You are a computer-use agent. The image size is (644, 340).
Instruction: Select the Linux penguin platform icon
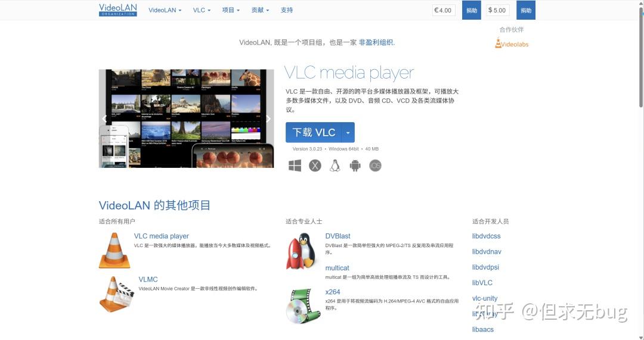pyautogui.click(x=335, y=166)
